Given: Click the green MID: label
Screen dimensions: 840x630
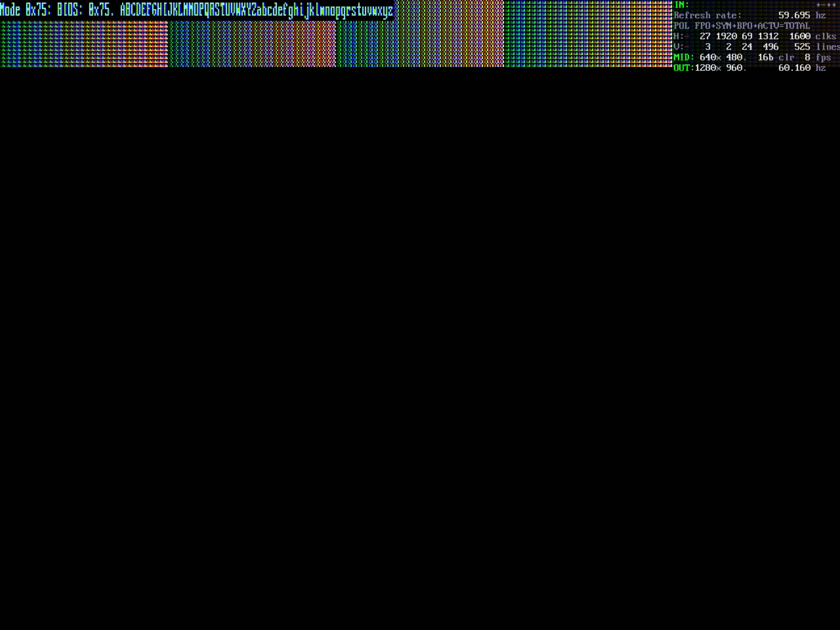Looking at the screenshot, I should [684, 57].
